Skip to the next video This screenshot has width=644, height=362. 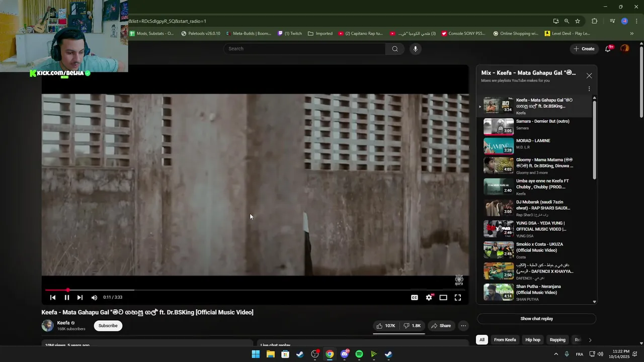(x=80, y=298)
